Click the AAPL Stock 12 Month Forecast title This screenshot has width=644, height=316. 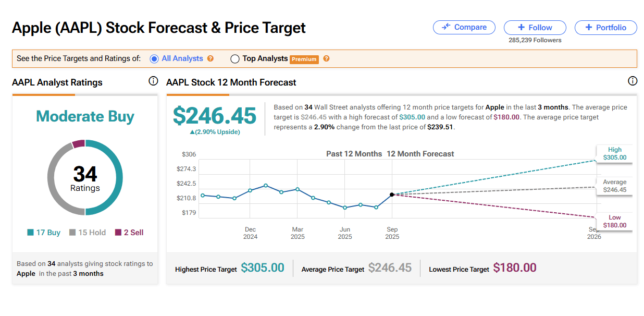[x=231, y=82]
